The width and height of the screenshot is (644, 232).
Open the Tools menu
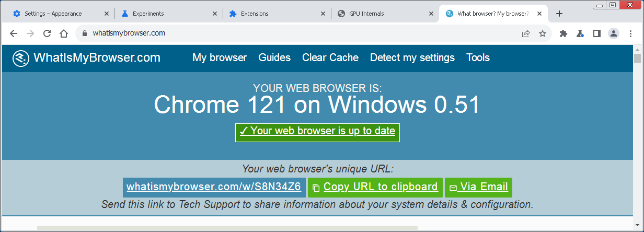478,57
